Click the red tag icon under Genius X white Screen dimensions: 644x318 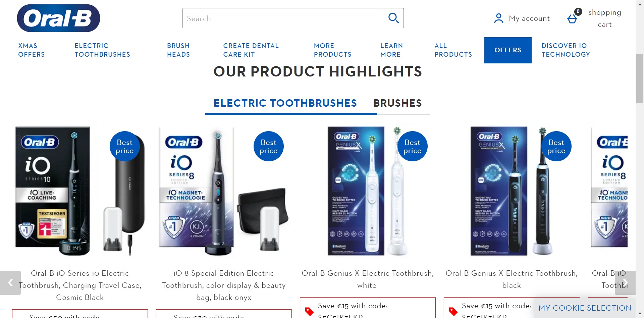pyautogui.click(x=309, y=311)
